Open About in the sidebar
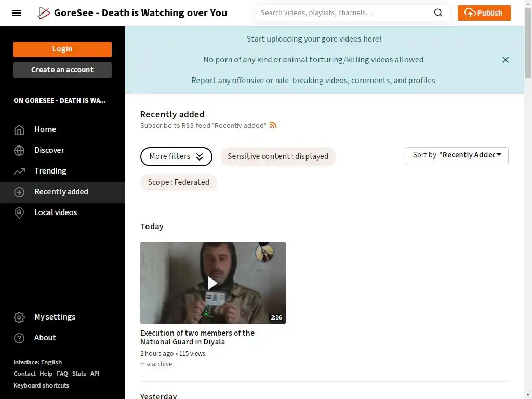The width and height of the screenshot is (532, 399). coord(62,338)
